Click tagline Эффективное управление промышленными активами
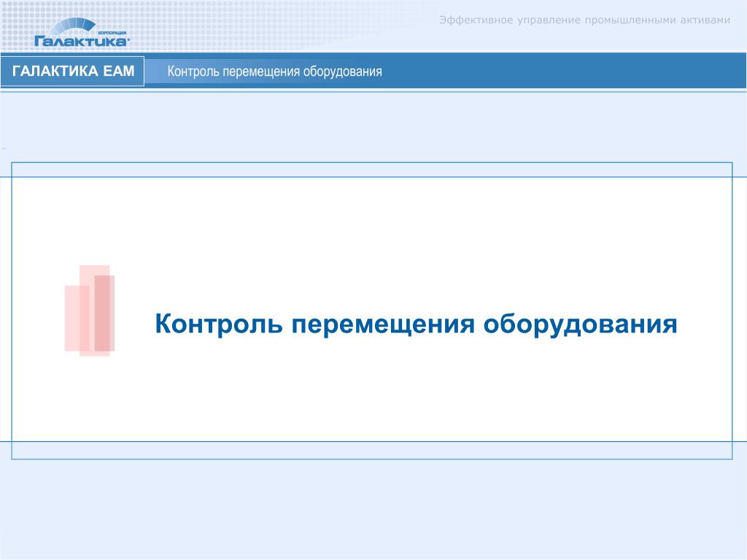Viewport: 747px width, 560px height. [584, 20]
